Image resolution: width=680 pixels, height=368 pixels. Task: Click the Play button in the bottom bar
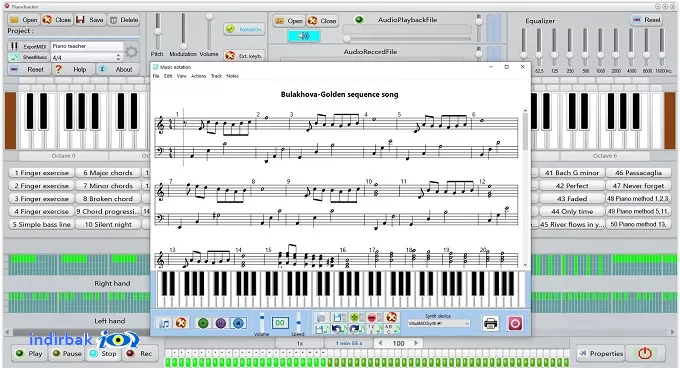[x=28, y=353]
